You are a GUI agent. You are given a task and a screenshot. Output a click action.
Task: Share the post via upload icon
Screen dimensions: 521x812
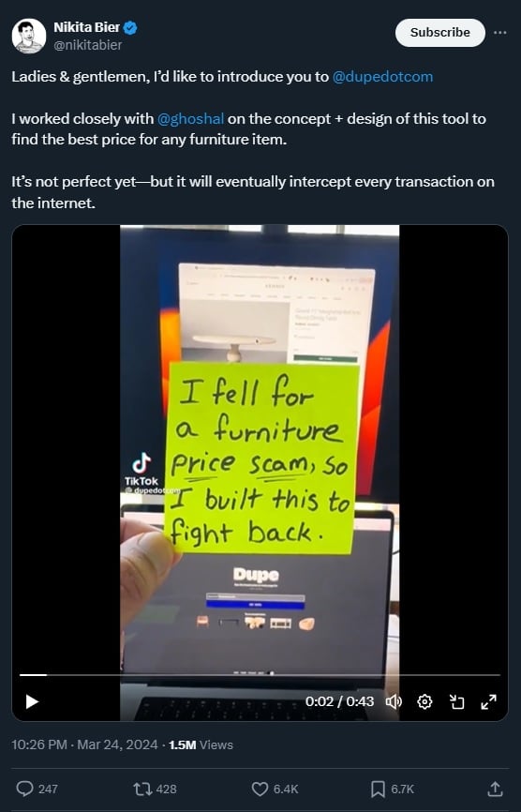coord(495,789)
